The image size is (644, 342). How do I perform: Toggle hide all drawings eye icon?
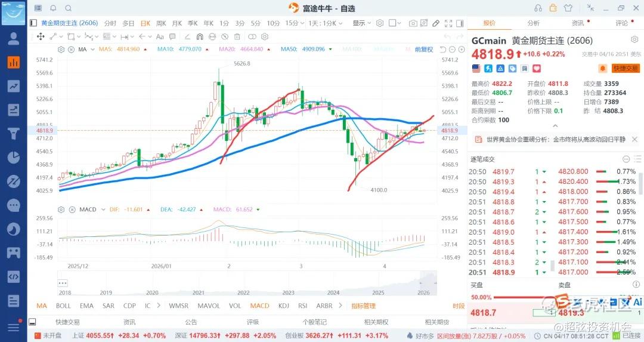click(225, 36)
